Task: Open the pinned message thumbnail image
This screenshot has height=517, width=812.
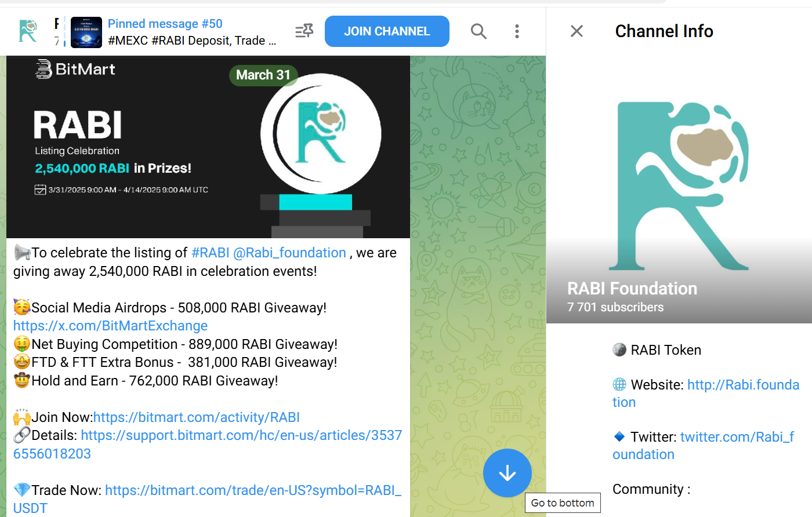Action: 86,32
